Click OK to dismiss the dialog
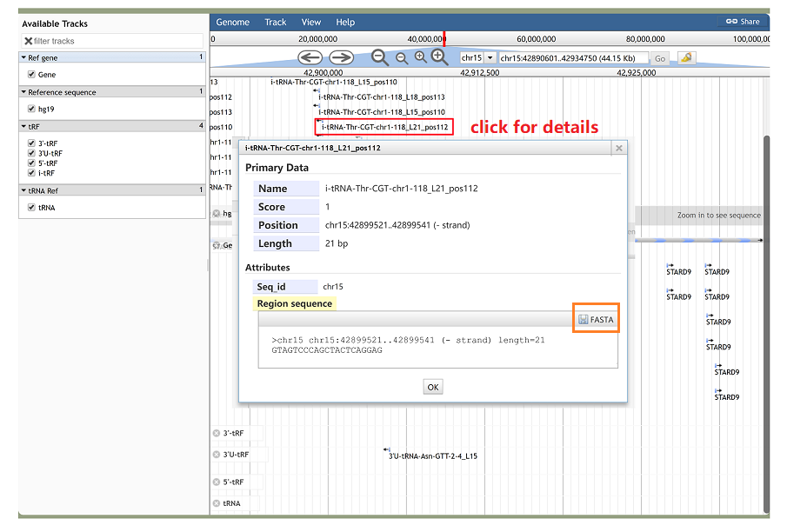The height and width of the screenshot is (532, 787). (x=433, y=387)
